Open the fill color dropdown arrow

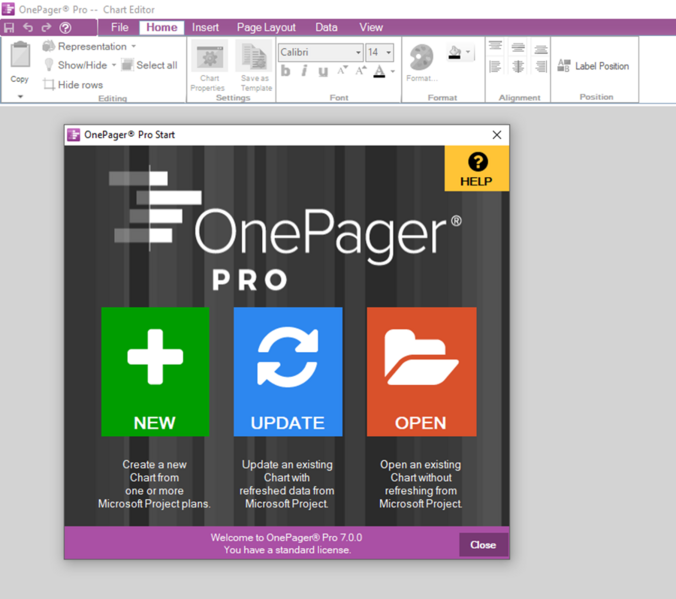(468, 52)
